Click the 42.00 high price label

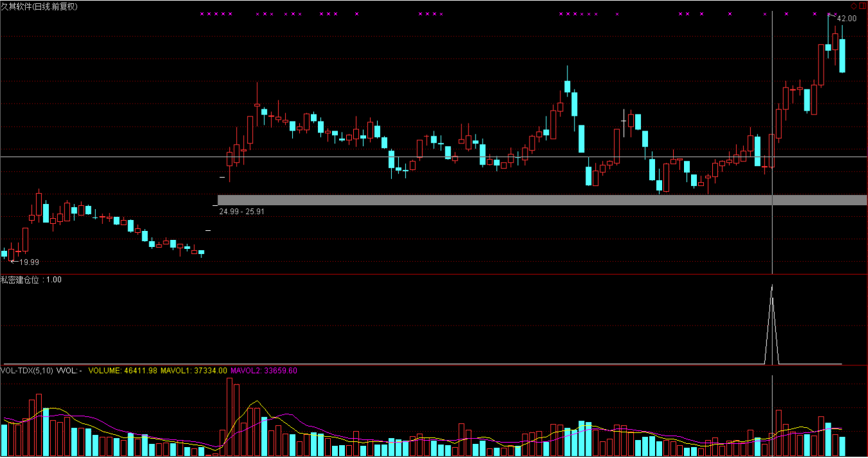click(847, 19)
